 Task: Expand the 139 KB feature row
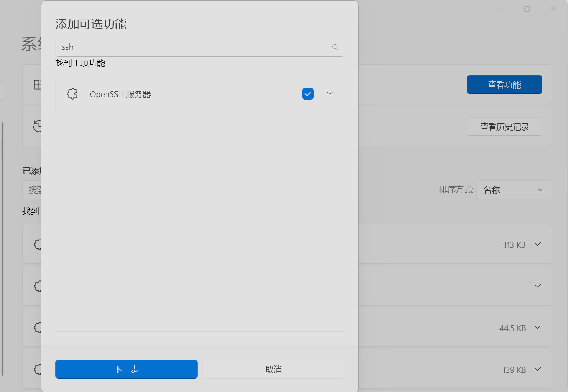(x=538, y=369)
